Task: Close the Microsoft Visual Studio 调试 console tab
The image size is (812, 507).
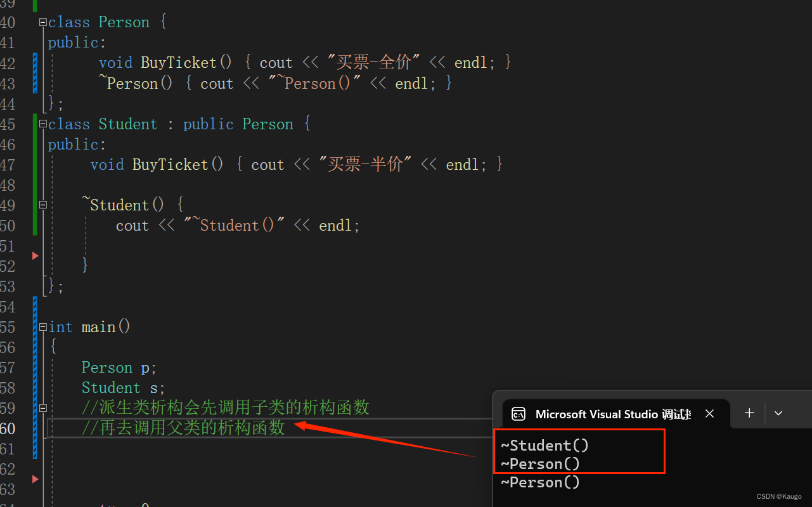Action: coord(710,413)
